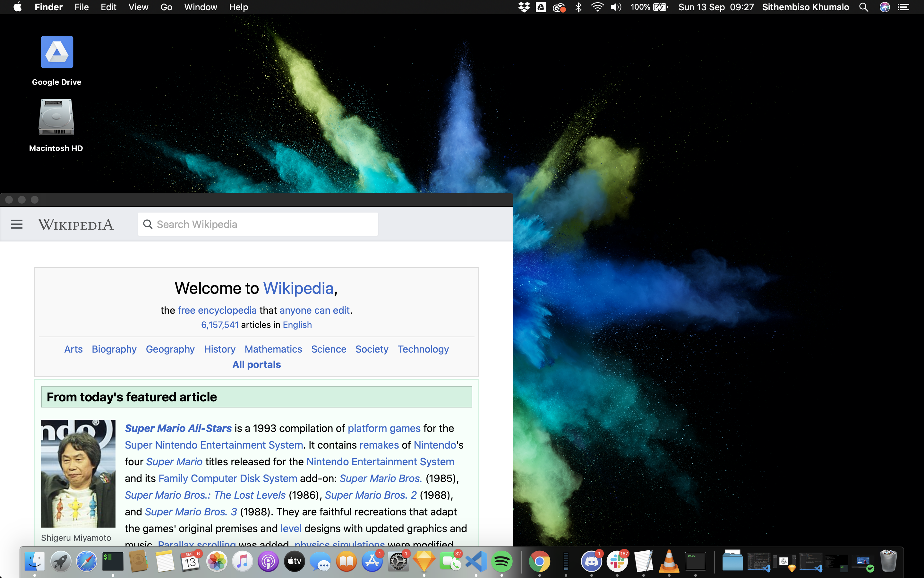Viewport: 924px width, 578px height.
Task: Open Launchpad from the Dock
Action: click(60, 561)
